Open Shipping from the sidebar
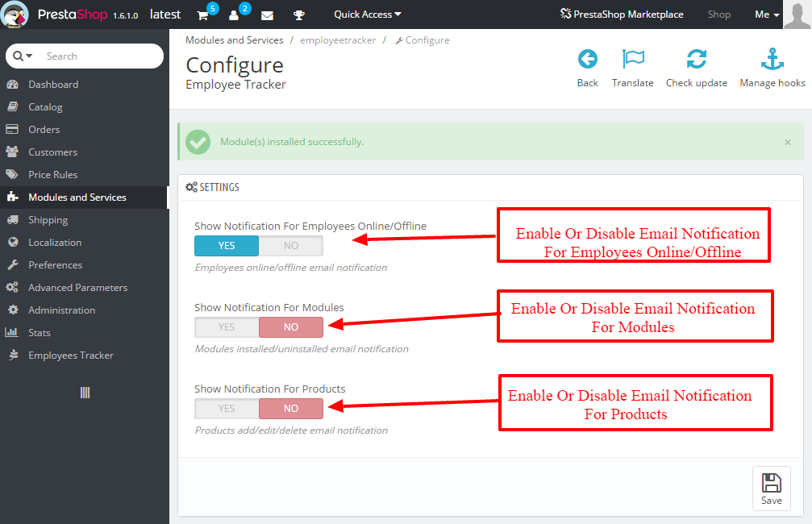Viewport: 812px width, 524px height. coord(48,220)
